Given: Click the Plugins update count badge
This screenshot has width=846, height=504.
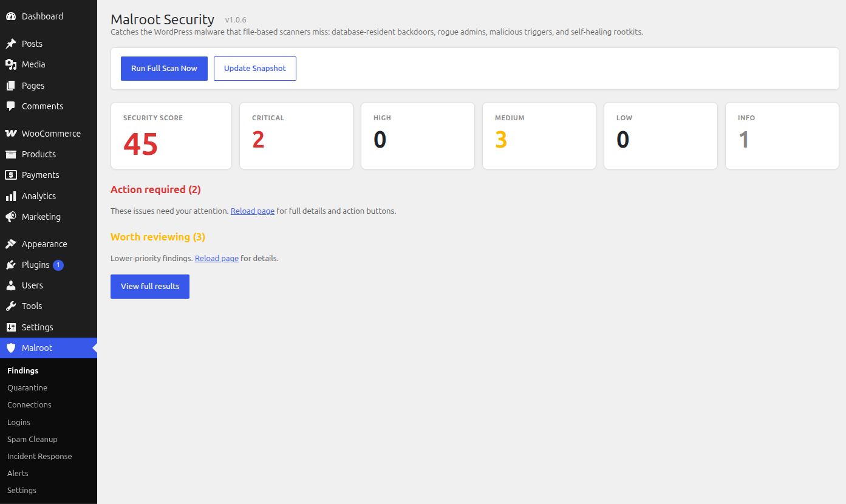Looking at the screenshot, I should [x=58, y=265].
